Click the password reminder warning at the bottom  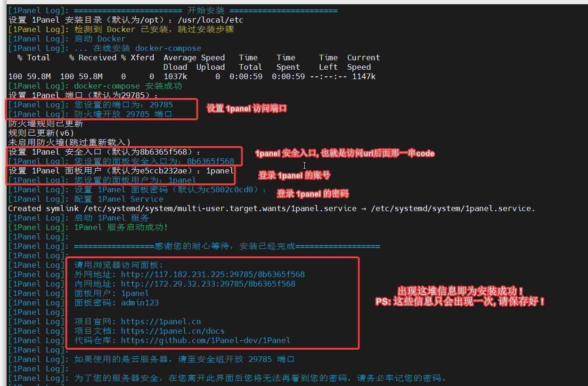226,378
